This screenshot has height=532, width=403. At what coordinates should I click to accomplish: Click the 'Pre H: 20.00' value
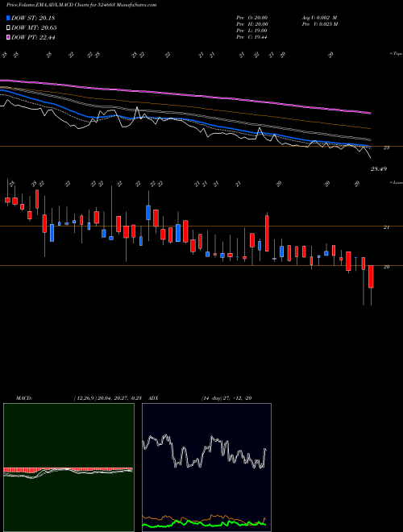click(252, 24)
